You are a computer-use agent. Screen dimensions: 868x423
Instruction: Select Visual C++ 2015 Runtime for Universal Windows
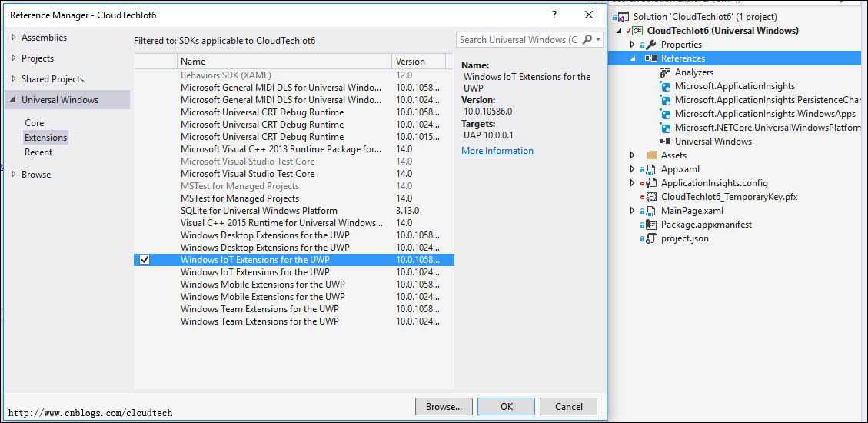pos(294,222)
